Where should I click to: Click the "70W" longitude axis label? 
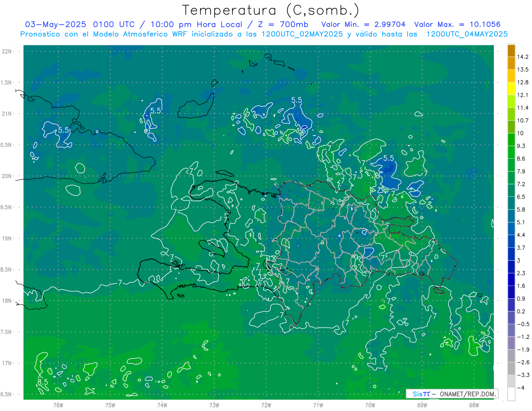tap(370, 405)
